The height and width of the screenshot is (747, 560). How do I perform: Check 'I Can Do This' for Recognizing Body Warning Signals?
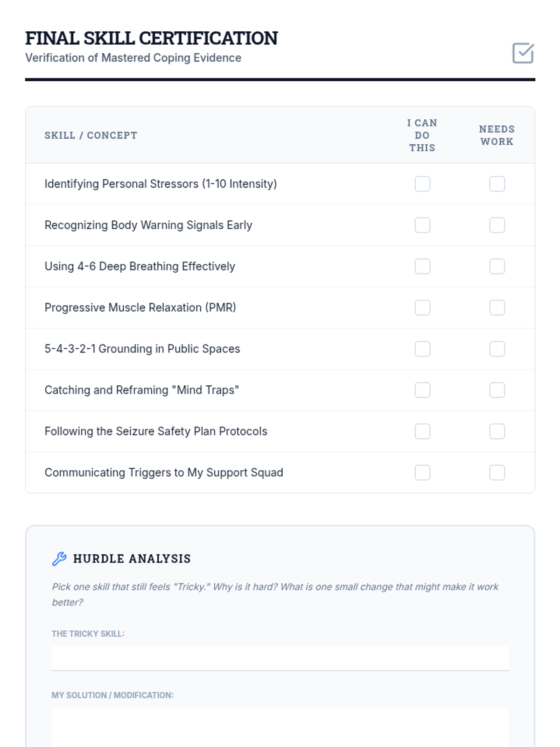[422, 225]
